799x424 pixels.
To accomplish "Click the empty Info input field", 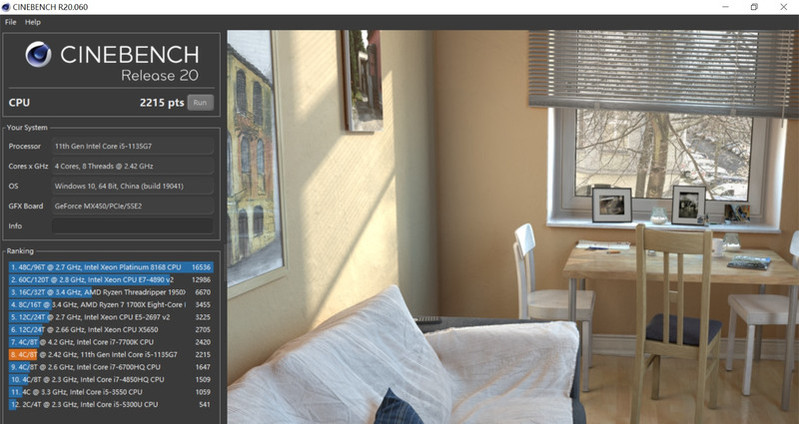I will [132, 226].
